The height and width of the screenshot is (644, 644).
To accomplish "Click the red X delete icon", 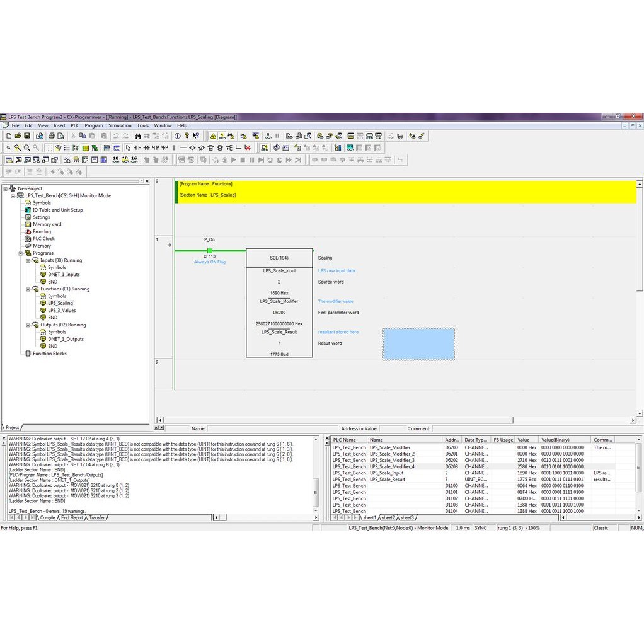I will coord(248,148).
